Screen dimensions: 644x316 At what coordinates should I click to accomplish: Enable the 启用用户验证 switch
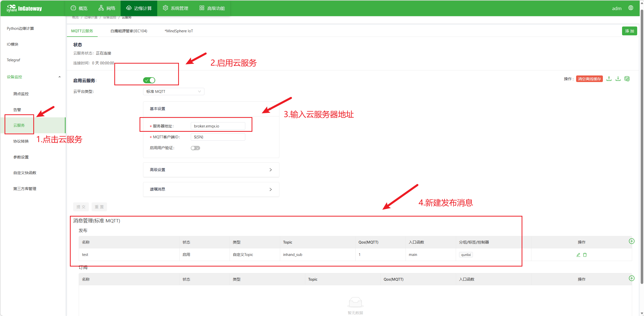195,148
